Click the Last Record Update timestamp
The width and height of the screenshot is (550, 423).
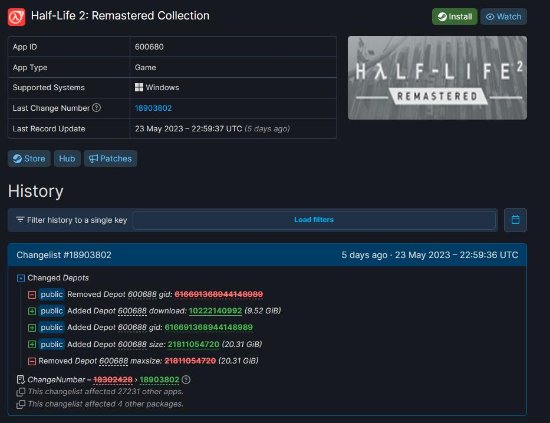click(x=212, y=129)
